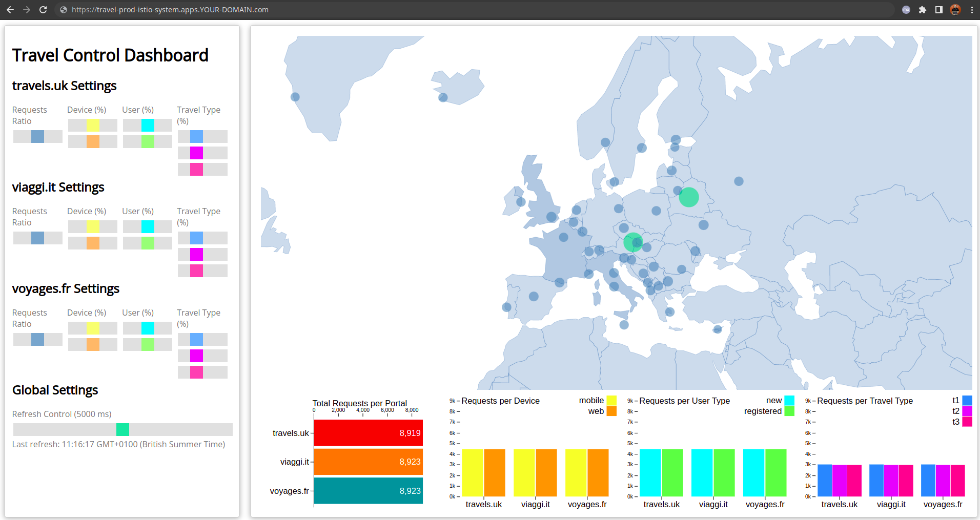Click the registered green legend swatch
The height and width of the screenshot is (520, 980).
[x=789, y=411]
